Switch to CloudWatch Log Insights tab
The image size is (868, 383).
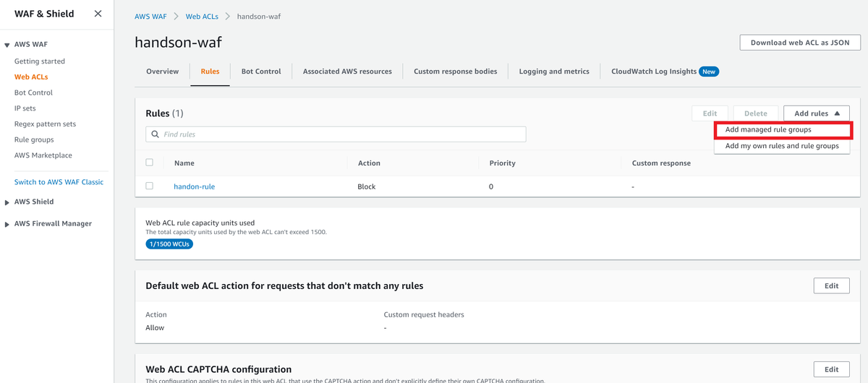[654, 72]
